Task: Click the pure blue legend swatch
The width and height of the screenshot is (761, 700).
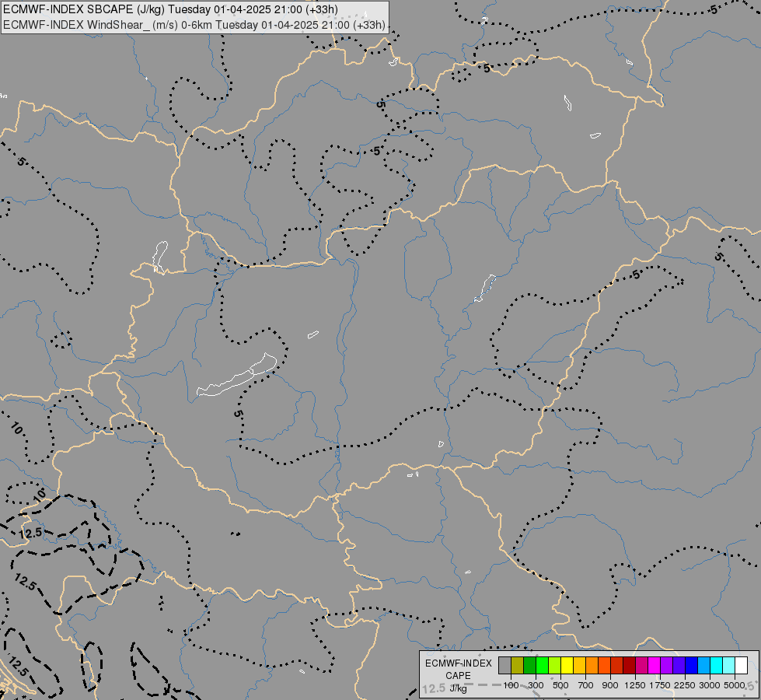Action: pyautogui.click(x=692, y=665)
